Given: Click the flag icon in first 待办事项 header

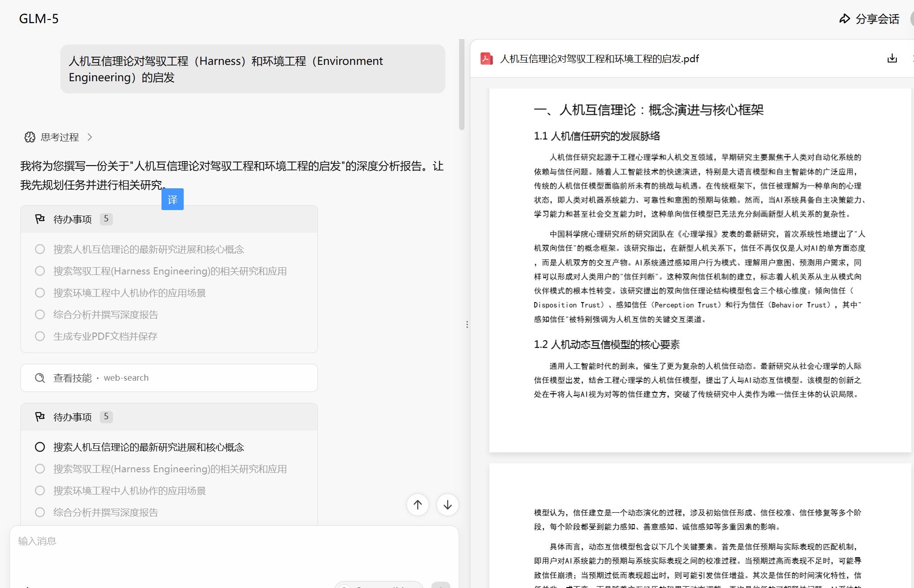Looking at the screenshot, I should point(40,219).
